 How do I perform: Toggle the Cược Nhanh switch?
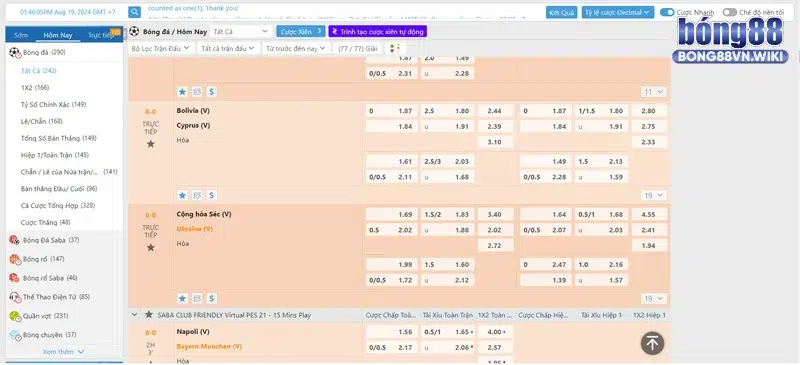point(667,12)
